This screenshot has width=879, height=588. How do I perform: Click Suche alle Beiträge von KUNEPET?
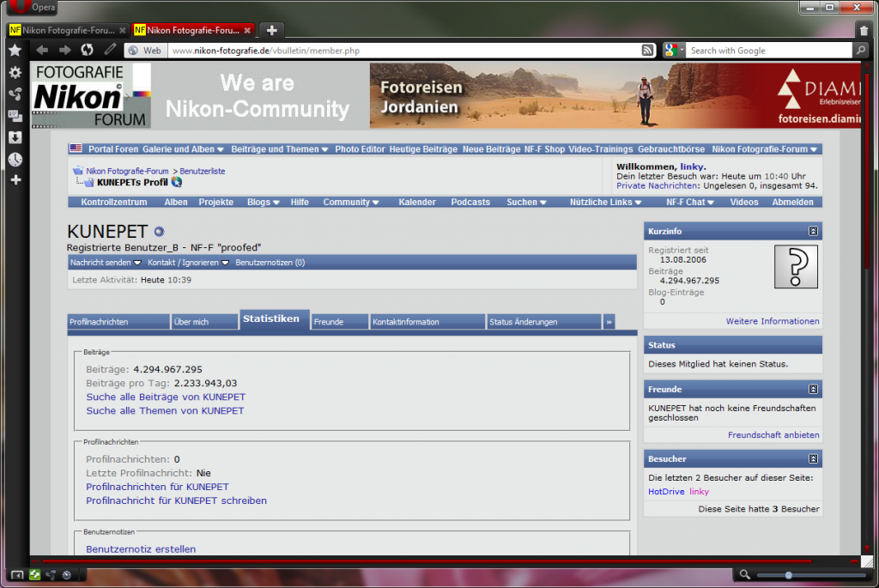(166, 397)
